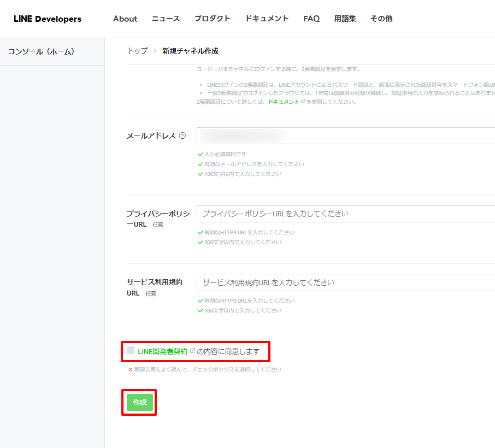Click the メールアドレス field label
This screenshot has width=495, height=448.
click(151, 135)
